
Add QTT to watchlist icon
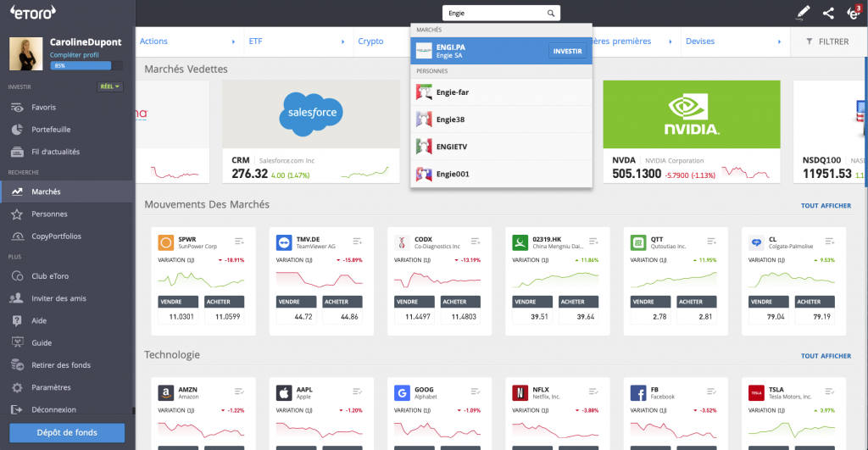click(712, 242)
